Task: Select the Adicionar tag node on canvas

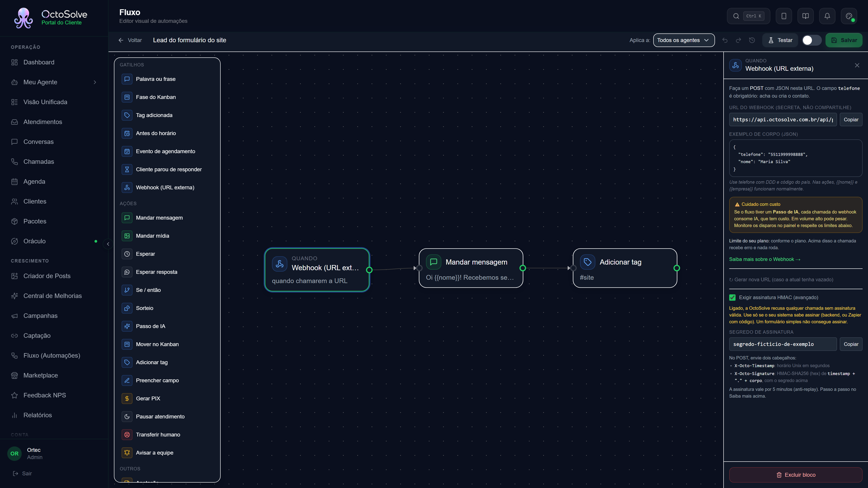Action: 625,268
